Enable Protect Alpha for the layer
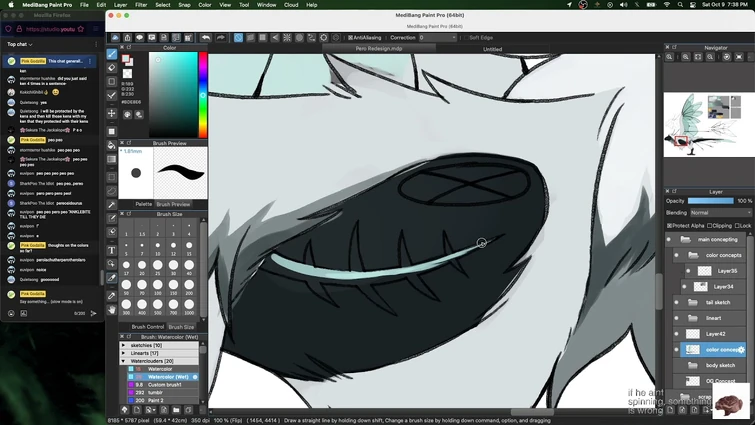The height and width of the screenshot is (425, 755). (670, 226)
